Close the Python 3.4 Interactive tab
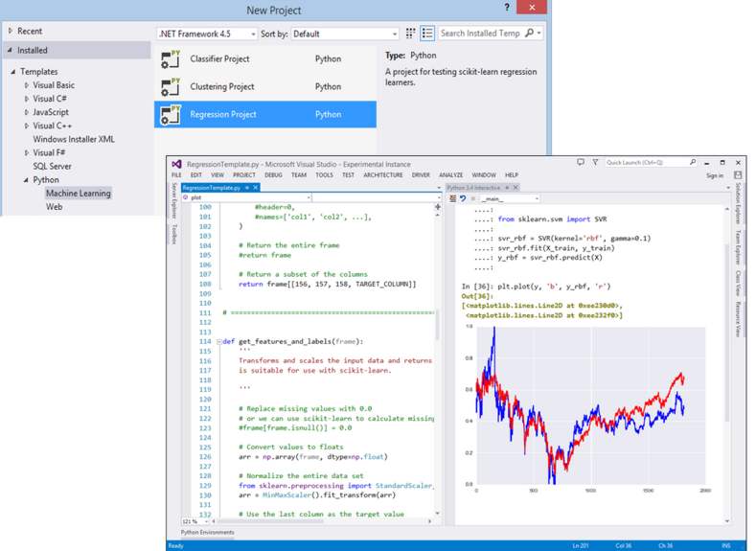Screen dimensions: 756x551 coord(515,188)
